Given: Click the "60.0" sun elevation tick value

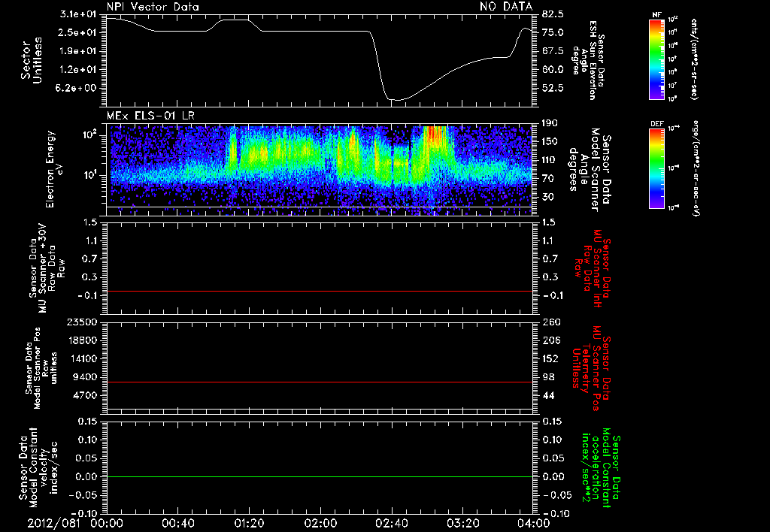Looking at the screenshot, I should (553, 70).
